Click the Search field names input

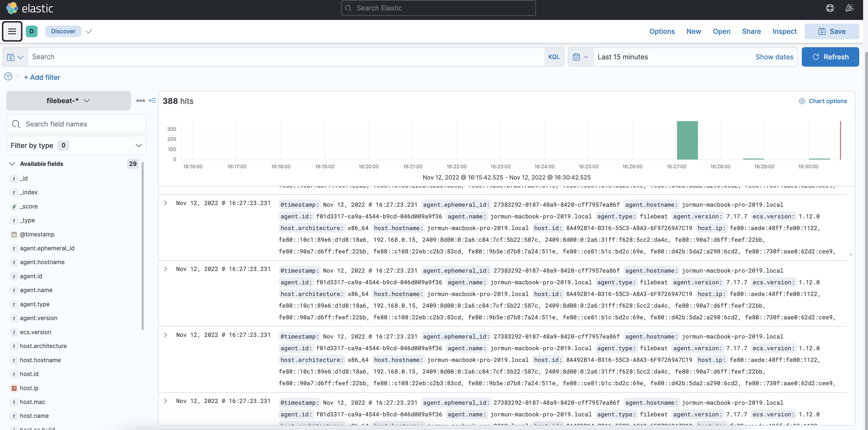76,124
